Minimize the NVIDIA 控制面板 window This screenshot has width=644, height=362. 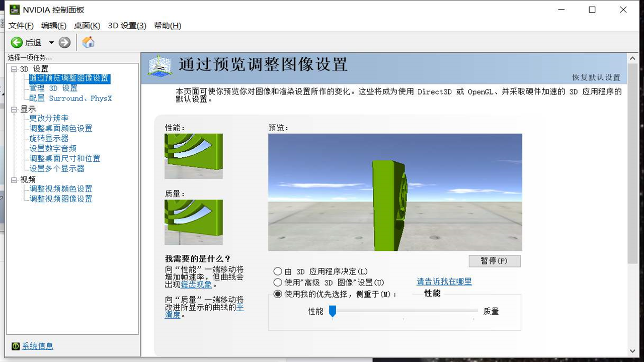[x=561, y=10]
